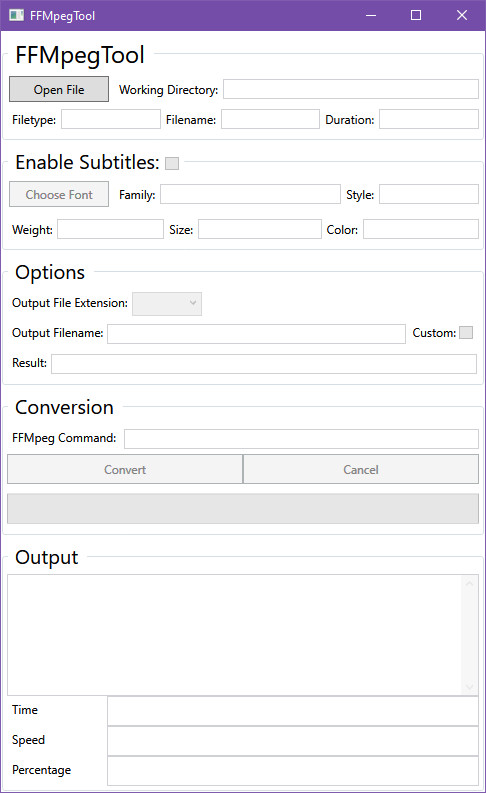Click the Output log scroll-down arrow
The width and height of the screenshot is (486, 793).
tap(469, 686)
